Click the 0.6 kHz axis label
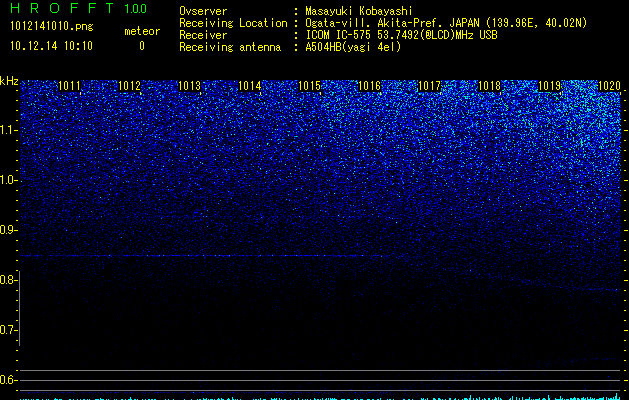 (8, 380)
